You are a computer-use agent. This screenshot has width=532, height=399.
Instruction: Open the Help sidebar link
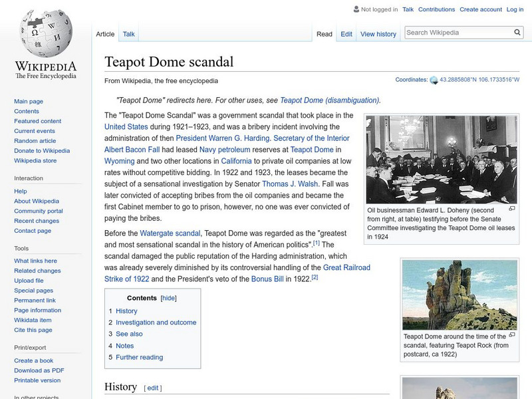coord(21,191)
